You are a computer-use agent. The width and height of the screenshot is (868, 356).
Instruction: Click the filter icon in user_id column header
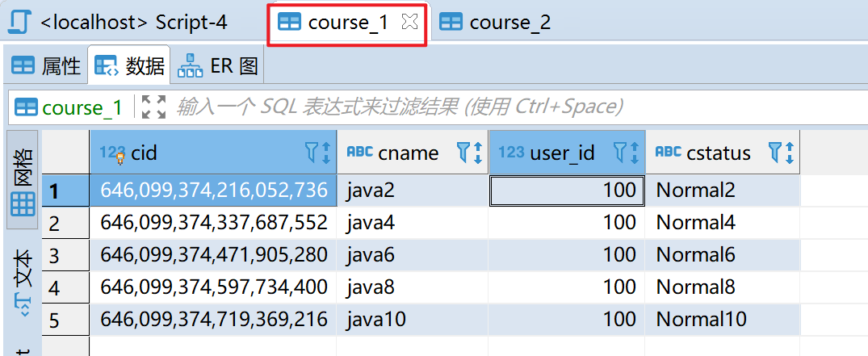(620, 153)
